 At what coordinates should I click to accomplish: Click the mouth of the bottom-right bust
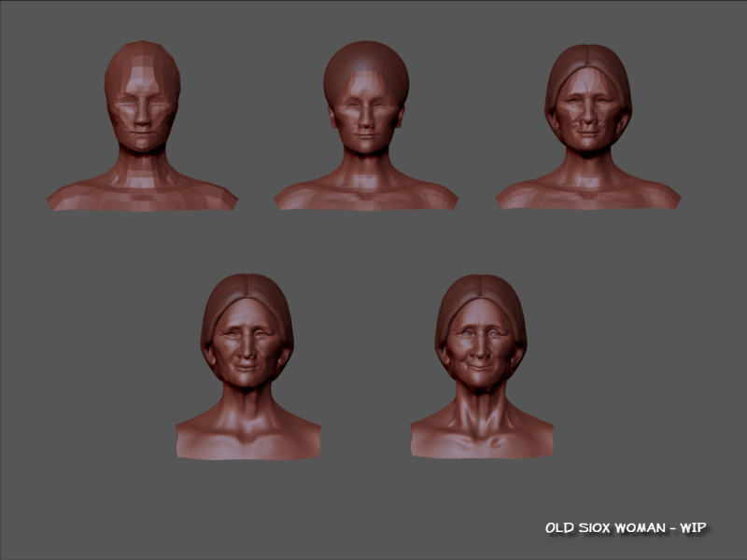tap(481, 367)
